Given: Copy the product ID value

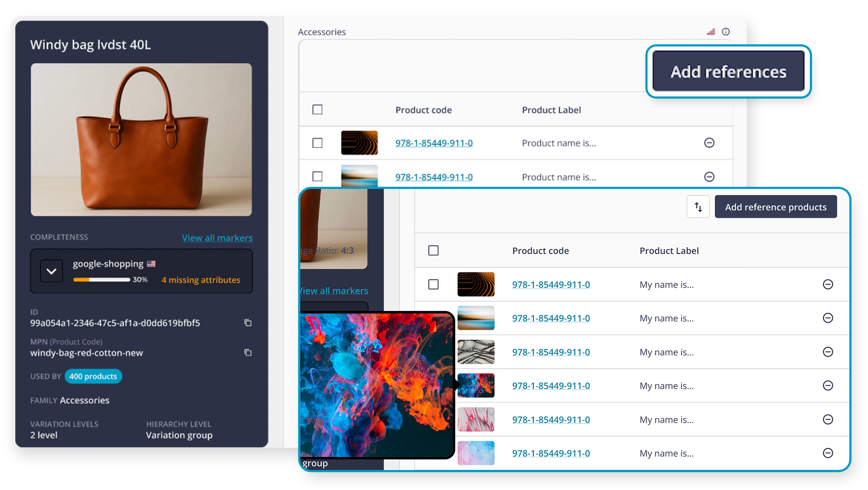Looking at the screenshot, I should tap(248, 323).
